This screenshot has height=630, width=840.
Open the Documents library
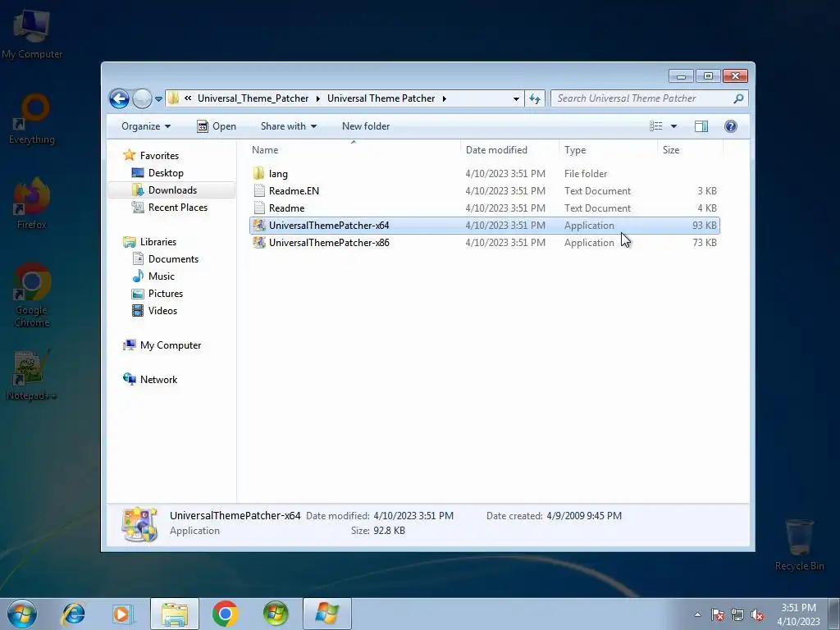173,258
